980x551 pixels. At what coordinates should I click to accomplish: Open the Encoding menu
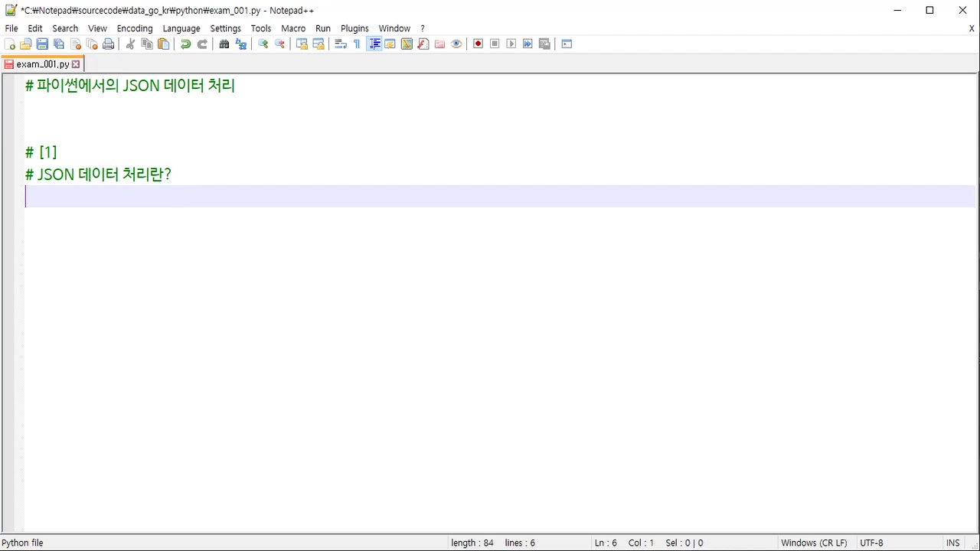click(x=134, y=28)
